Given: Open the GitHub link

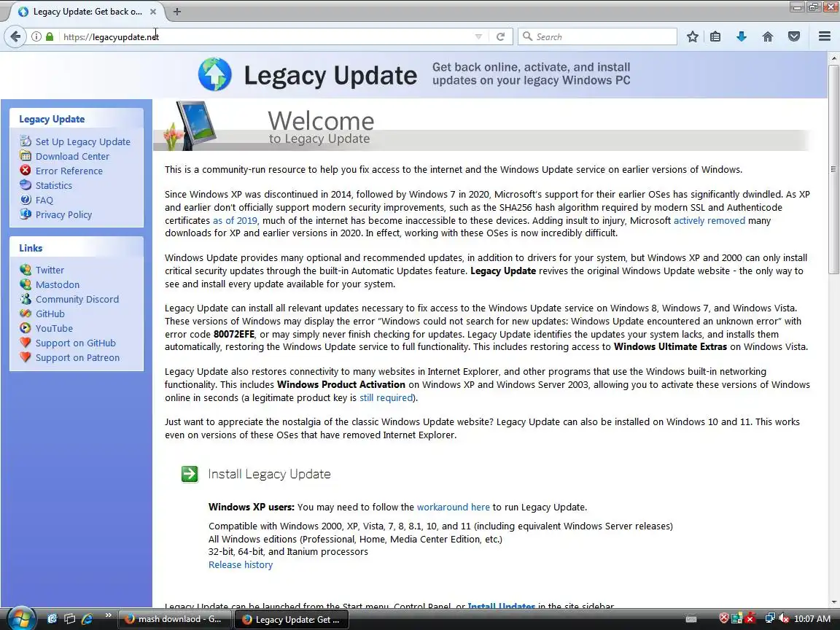Looking at the screenshot, I should (x=50, y=314).
